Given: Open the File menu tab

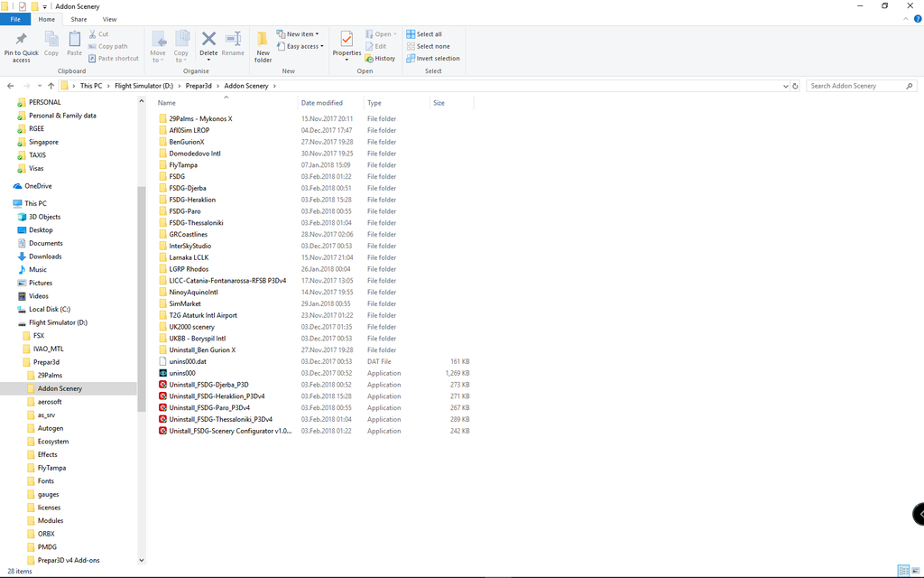Looking at the screenshot, I should tap(15, 20).
